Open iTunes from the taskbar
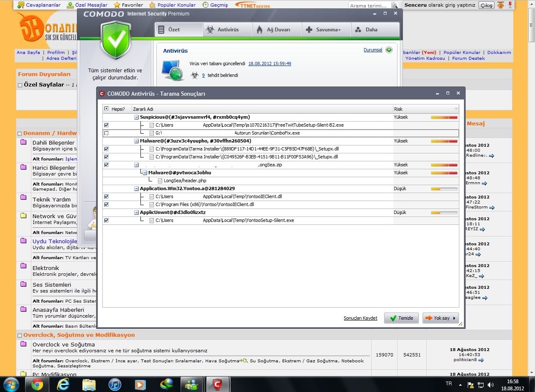This screenshot has width=535, height=392. point(115,384)
